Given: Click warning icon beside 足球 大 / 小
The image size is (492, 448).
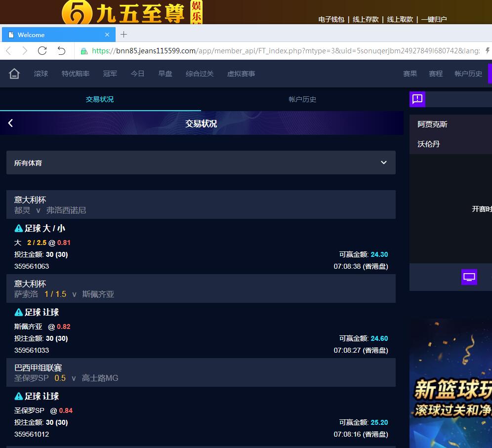Looking at the screenshot, I should point(18,228).
